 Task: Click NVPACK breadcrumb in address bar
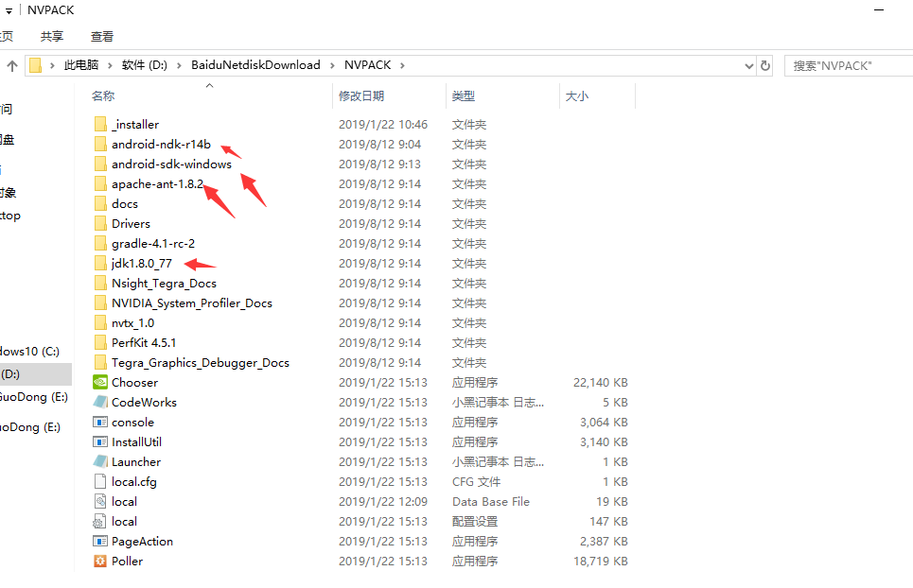pos(367,65)
